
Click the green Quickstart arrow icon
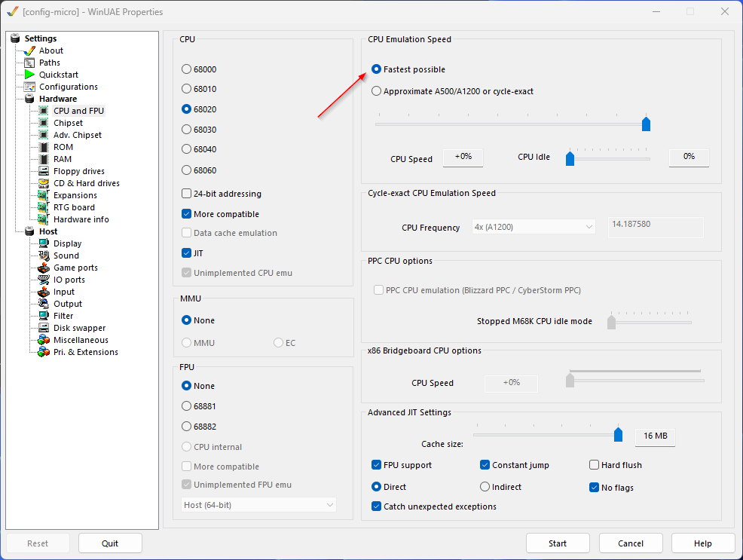[29, 75]
